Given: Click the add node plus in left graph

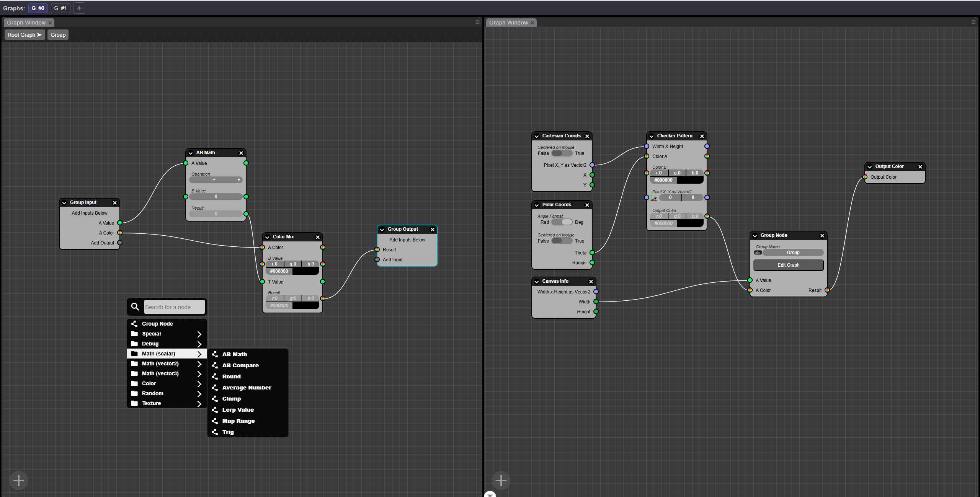Looking at the screenshot, I should click(18, 480).
